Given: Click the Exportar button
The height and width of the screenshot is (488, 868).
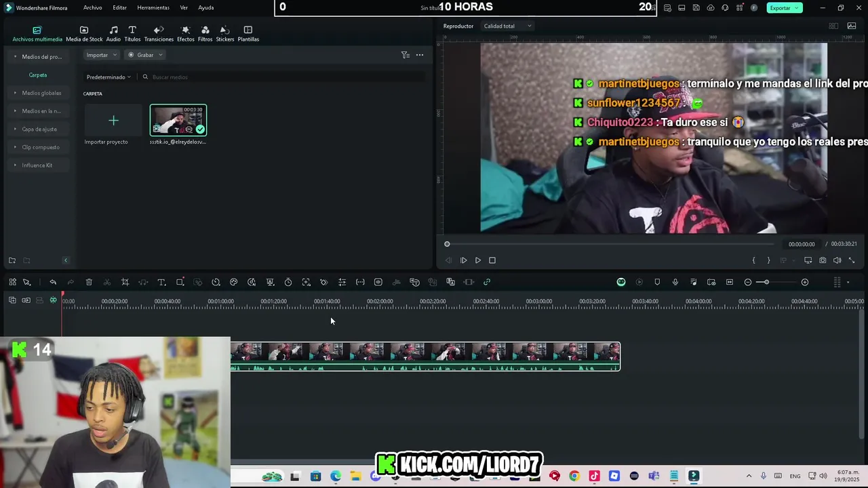Looking at the screenshot, I should click(x=785, y=8).
